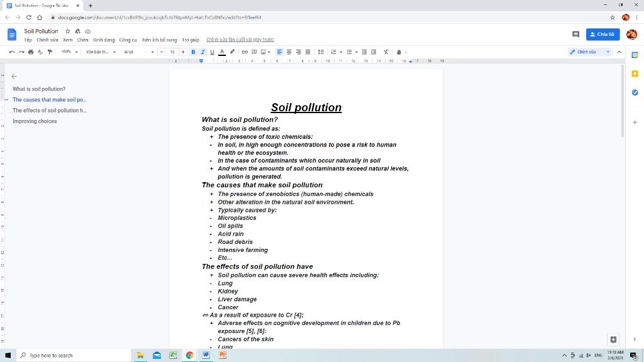Add a comment from toolbar
The height and width of the screenshot is (362, 644).
[x=254, y=52]
